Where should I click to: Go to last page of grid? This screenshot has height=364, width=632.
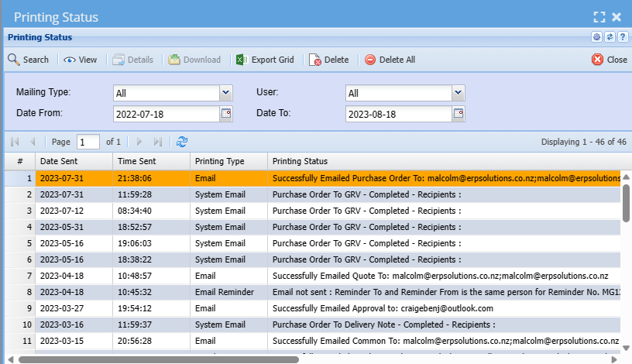[157, 142]
